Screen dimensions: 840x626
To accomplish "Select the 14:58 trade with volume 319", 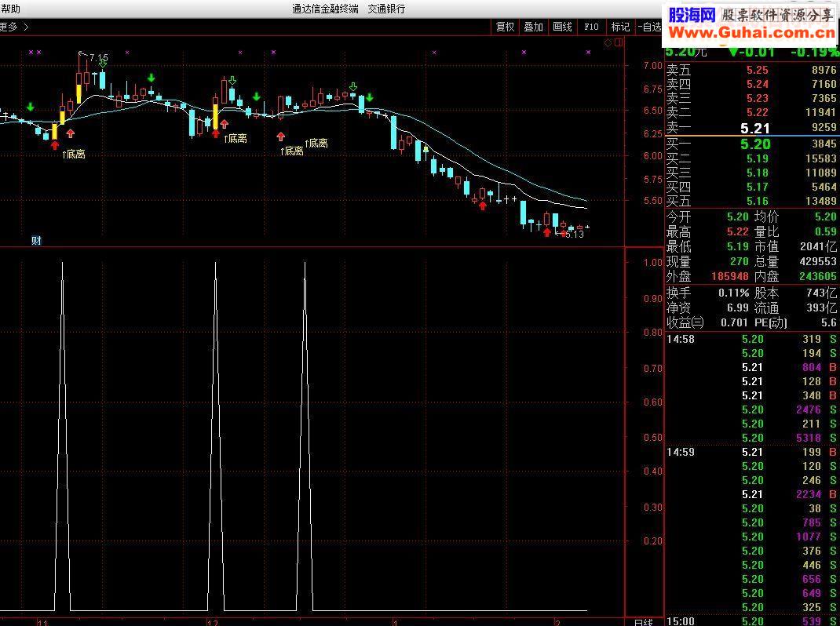I will coord(751,339).
